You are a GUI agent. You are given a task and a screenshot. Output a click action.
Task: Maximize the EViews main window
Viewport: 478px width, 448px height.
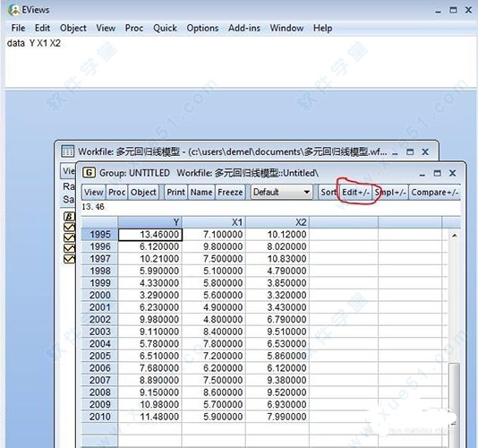coord(453,10)
